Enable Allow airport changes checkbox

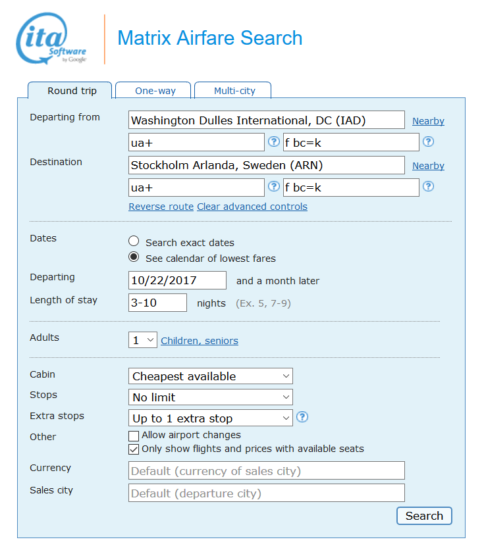[133, 436]
